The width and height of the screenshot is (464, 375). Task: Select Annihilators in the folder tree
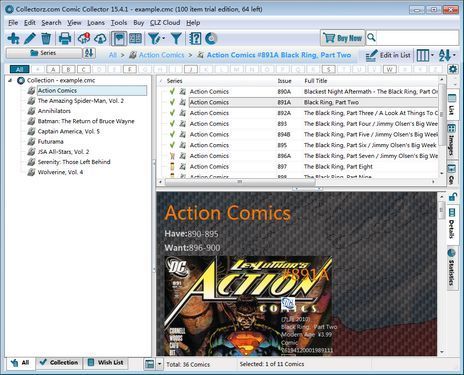pyautogui.click(x=54, y=111)
